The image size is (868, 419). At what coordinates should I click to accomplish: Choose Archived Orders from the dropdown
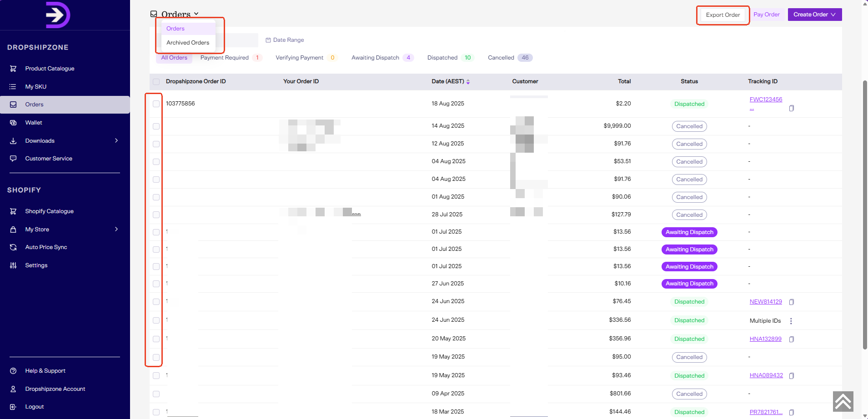click(188, 43)
